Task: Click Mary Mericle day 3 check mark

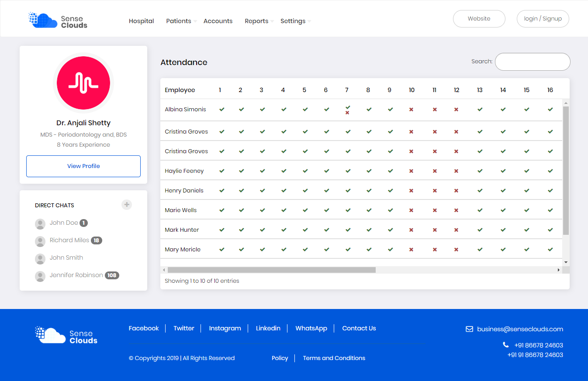Action: 262,250
